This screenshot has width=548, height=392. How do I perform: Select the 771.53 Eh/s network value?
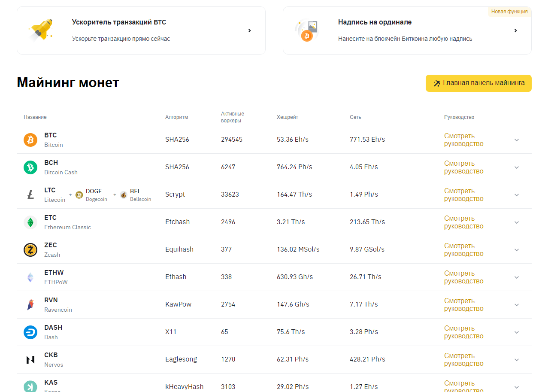coord(367,140)
